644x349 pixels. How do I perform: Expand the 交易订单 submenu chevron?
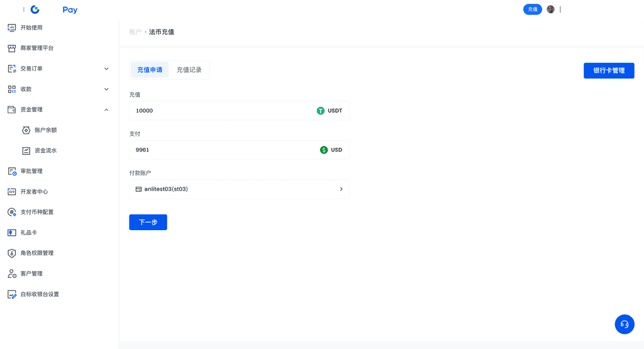(106, 69)
